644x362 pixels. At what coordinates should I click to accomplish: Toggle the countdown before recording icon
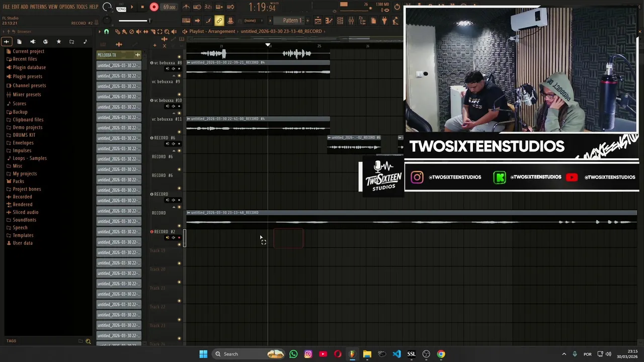208,7
